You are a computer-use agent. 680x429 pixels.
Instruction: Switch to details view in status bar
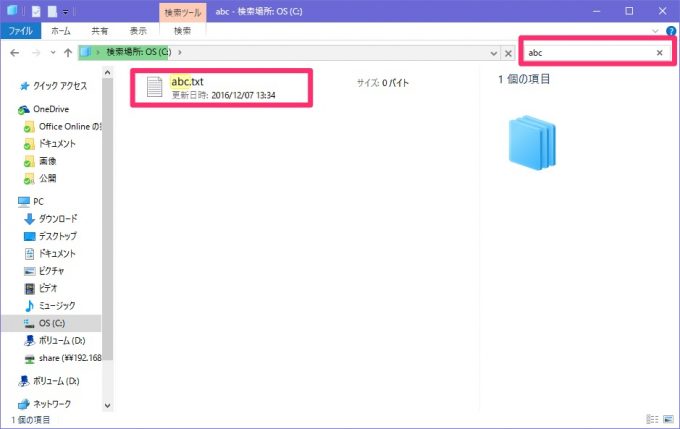coord(652,419)
